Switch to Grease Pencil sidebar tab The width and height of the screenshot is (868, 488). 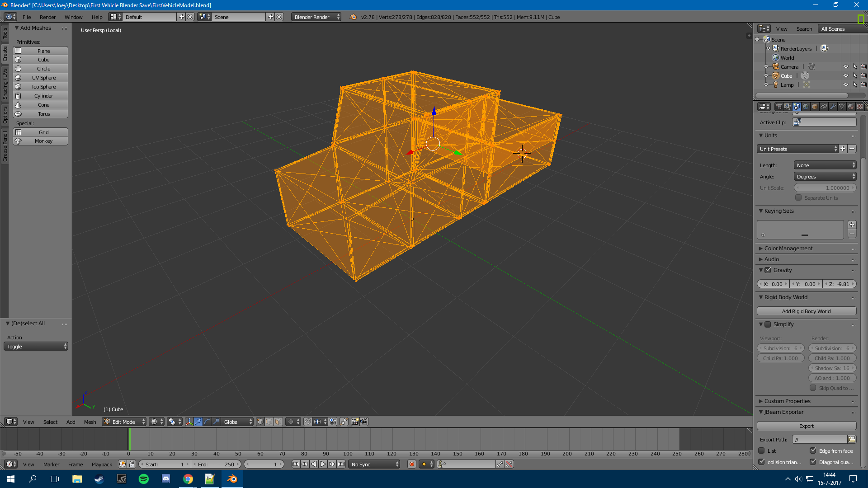click(x=5, y=146)
